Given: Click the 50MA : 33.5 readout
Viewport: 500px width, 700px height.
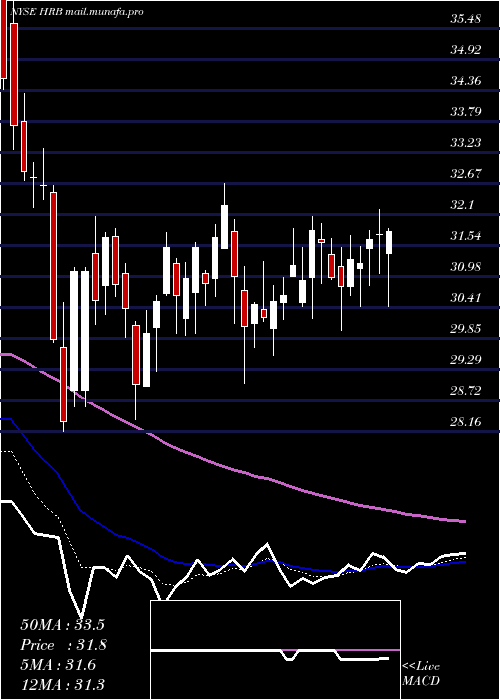Looking at the screenshot, I should 62,625.
